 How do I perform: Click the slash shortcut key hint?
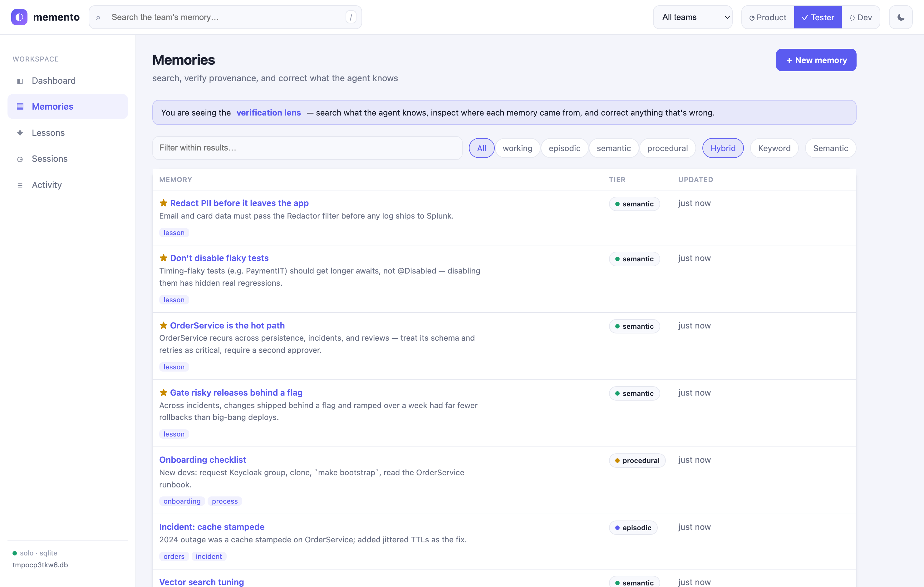tap(351, 17)
